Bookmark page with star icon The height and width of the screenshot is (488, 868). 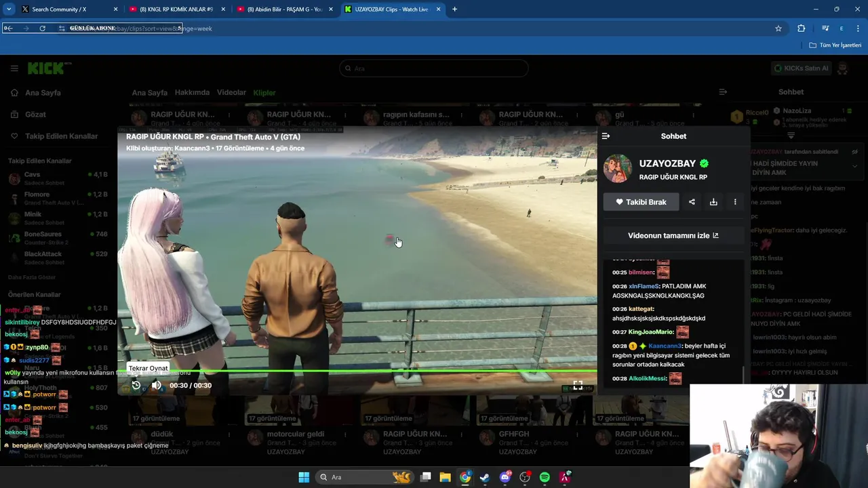pos(778,28)
